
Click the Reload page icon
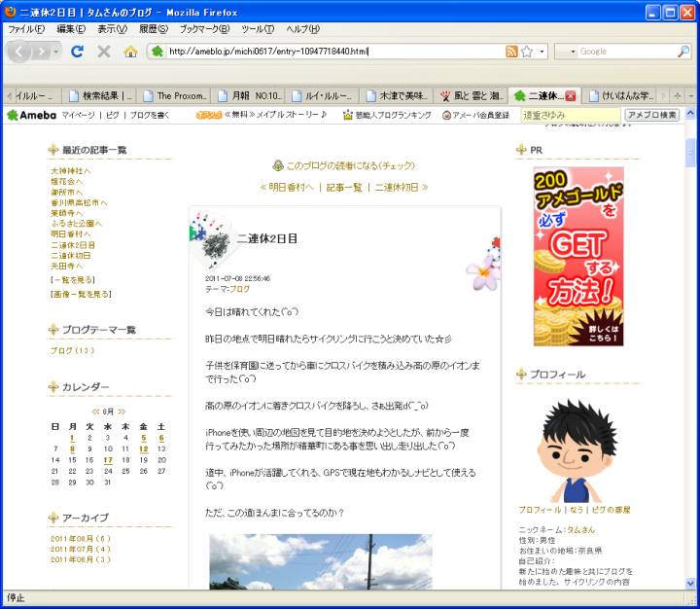78,52
